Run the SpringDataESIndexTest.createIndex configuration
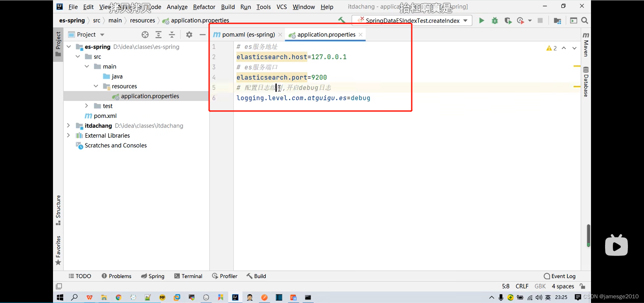Screen dimensions: 644x303 point(481,20)
